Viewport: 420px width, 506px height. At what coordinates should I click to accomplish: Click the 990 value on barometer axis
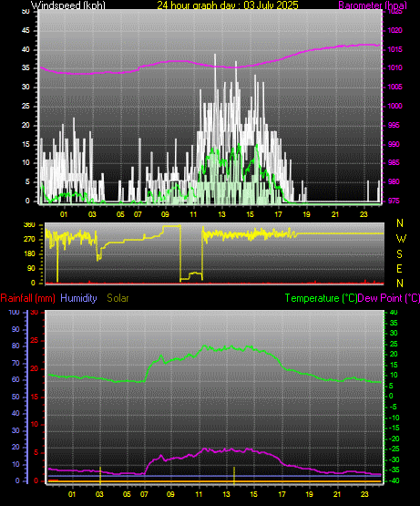pos(394,144)
